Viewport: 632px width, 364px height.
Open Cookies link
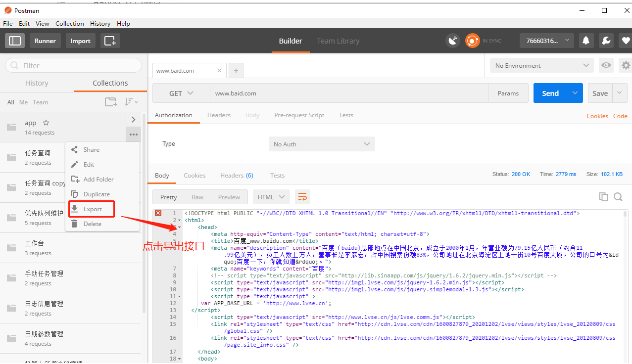[597, 116]
